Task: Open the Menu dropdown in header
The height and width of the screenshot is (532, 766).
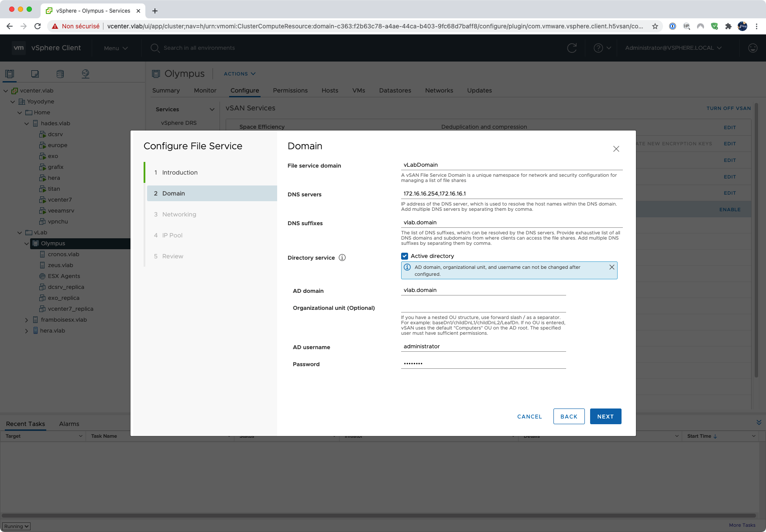Action: (116, 48)
